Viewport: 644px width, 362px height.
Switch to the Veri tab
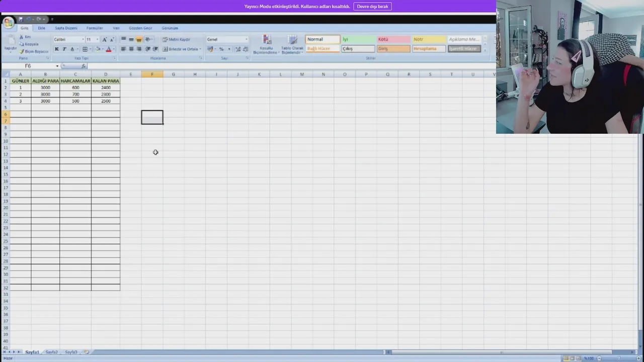point(116,28)
